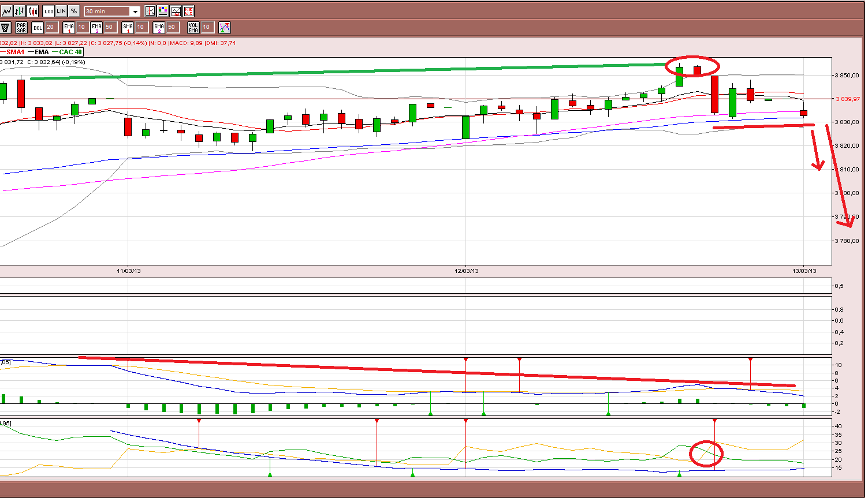Click the 3 850,00 price axis label
Screen dimensions: 868x498
click(x=847, y=75)
